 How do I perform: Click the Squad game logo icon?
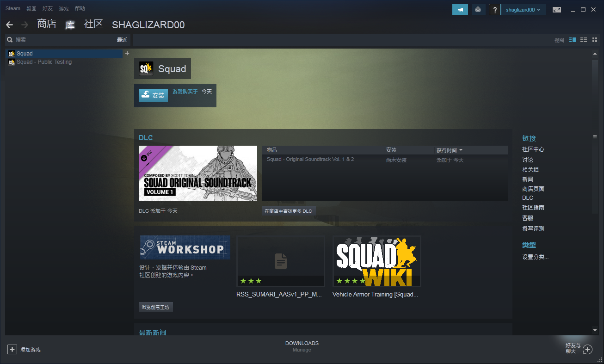point(146,69)
